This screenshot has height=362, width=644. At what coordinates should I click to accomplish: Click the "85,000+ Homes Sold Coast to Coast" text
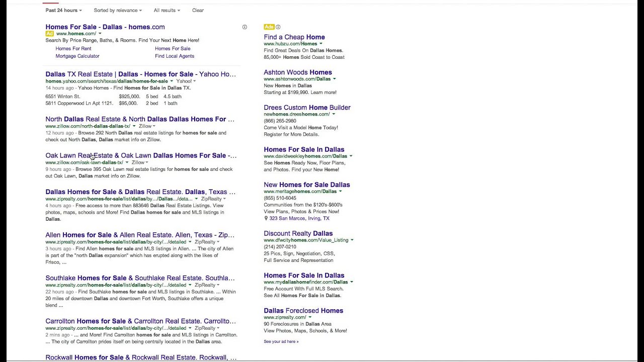tap(304, 57)
